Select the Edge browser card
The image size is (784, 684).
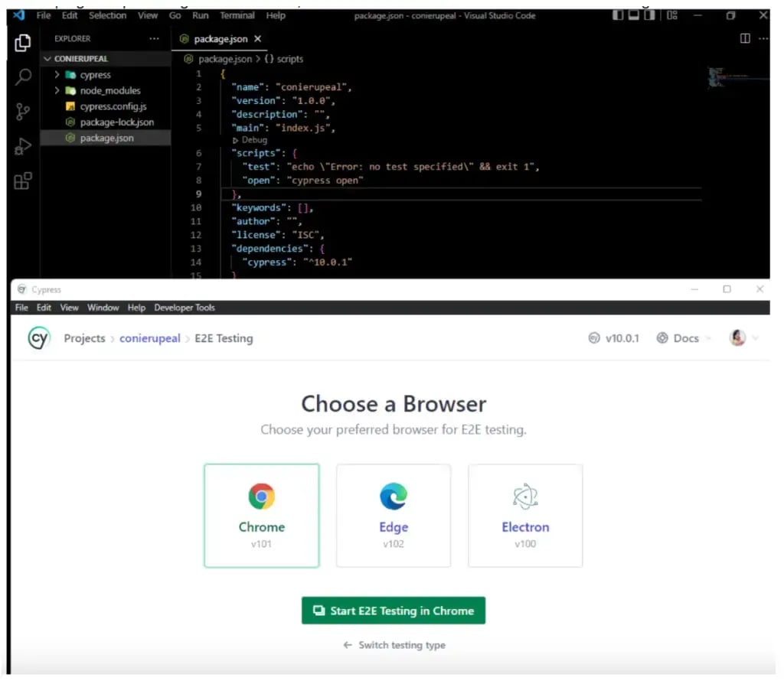coord(394,515)
